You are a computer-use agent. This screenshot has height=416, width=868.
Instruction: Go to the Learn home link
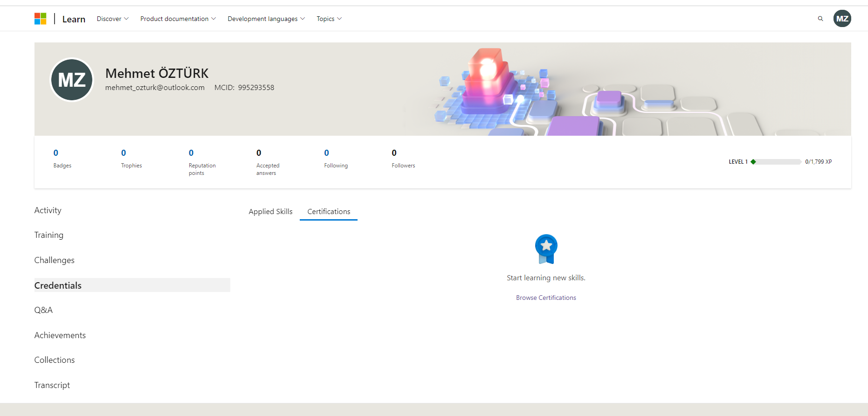(74, 19)
